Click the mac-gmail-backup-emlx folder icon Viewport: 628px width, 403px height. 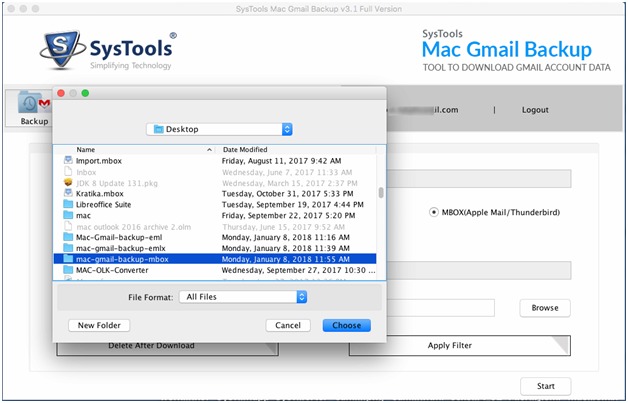point(68,248)
